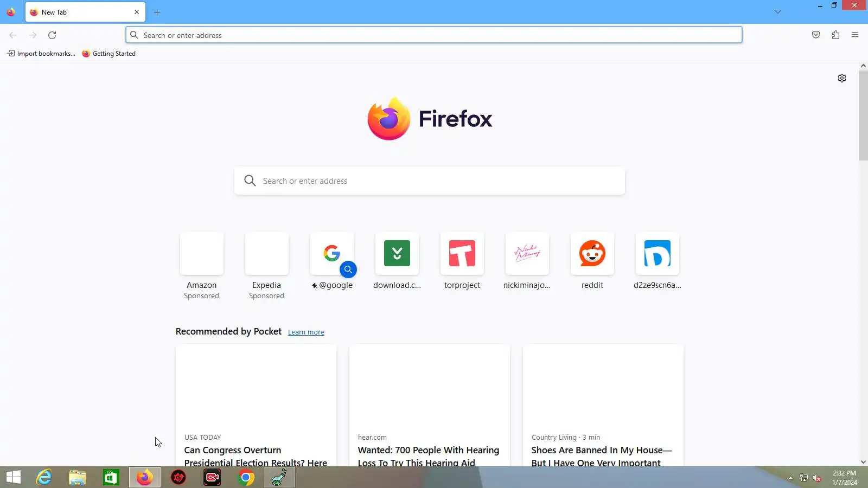The width and height of the screenshot is (868, 488).
Task: Open the Windows Start menu
Action: tap(14, 477)
